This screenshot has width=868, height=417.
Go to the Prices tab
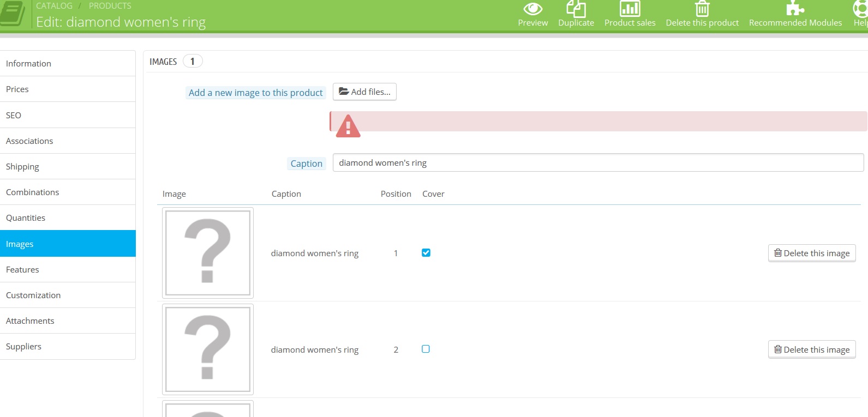[68, 89]
